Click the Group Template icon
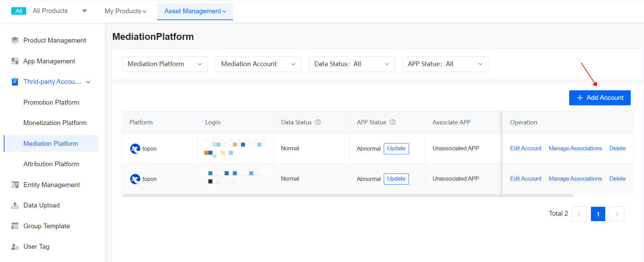Screen dimensions: 644x262 (15, 226)
